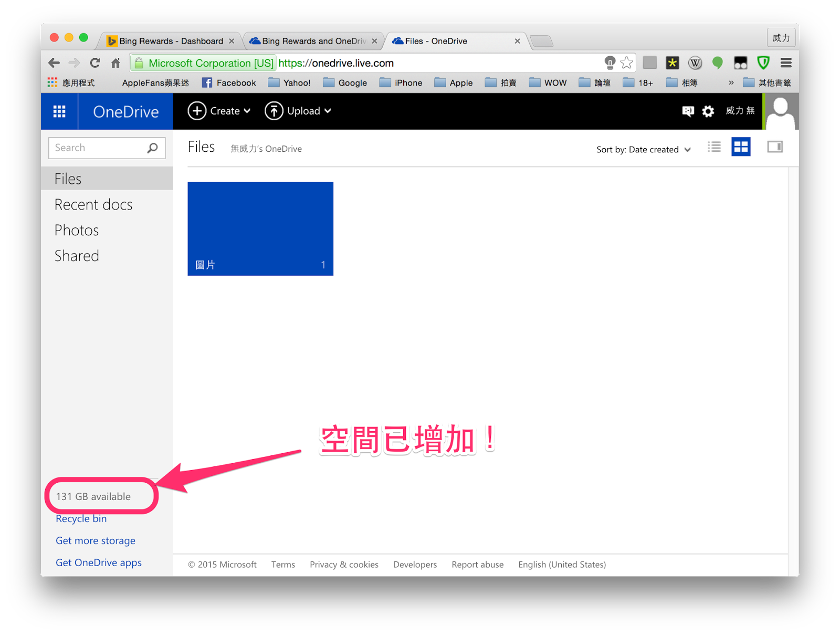The width and height of the screenshot is (840, 635).
Task: Expand the bookmarks overflow chevron
Action: (731, 82)
